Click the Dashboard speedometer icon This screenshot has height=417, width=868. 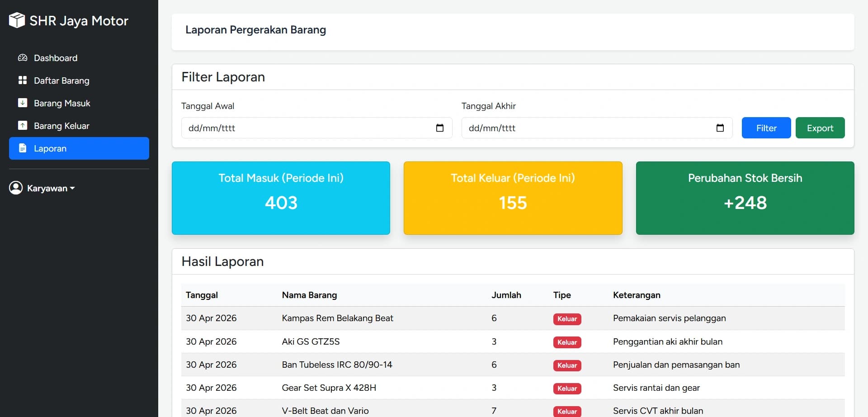tap(23, 58)
